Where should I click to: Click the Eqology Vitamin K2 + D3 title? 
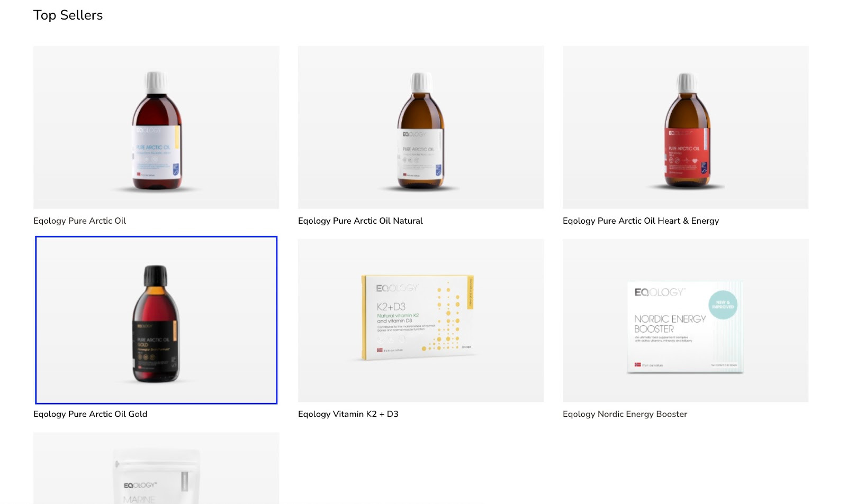coord(348,414)
